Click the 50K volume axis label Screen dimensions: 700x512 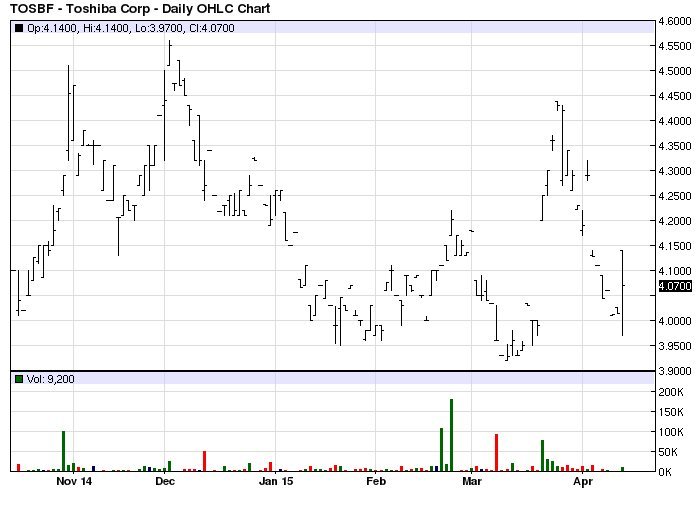pos(668,452)
